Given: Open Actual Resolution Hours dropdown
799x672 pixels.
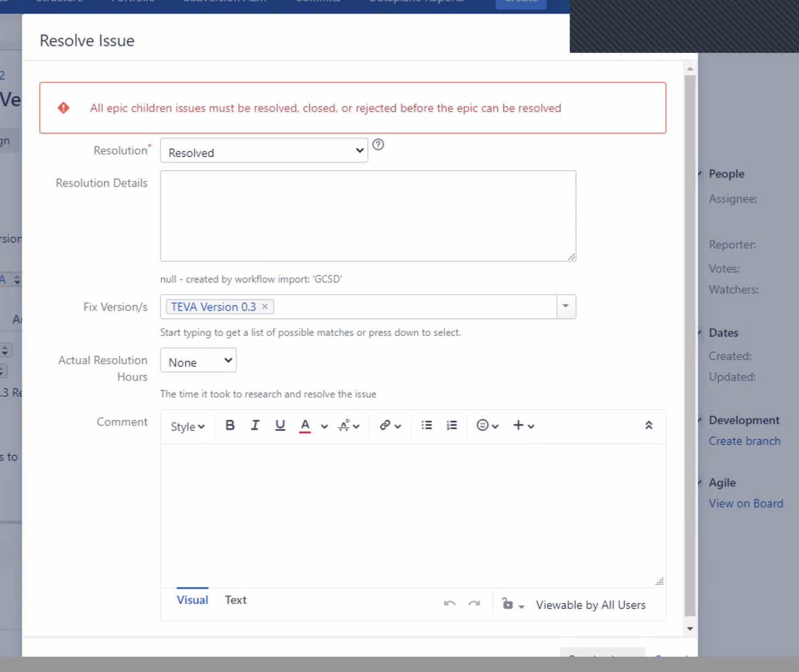Looking at the screenshot, I should click(x=198, y=361).
